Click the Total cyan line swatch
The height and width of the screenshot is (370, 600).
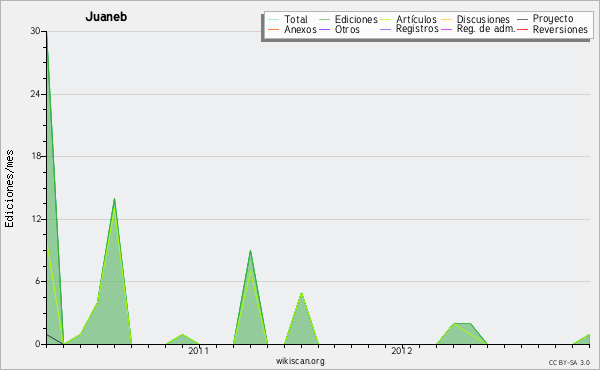pyautogui.click(x=273, y=20)
